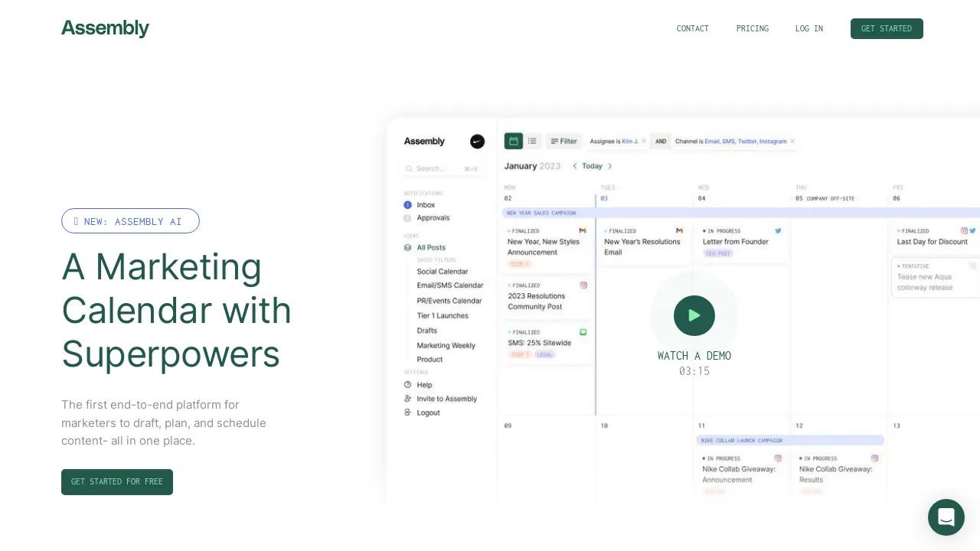The width and height of the screenshot is (980, 551).
Task: Open the 2023 Resolutions Community Post card
Action: coord(547,298)
